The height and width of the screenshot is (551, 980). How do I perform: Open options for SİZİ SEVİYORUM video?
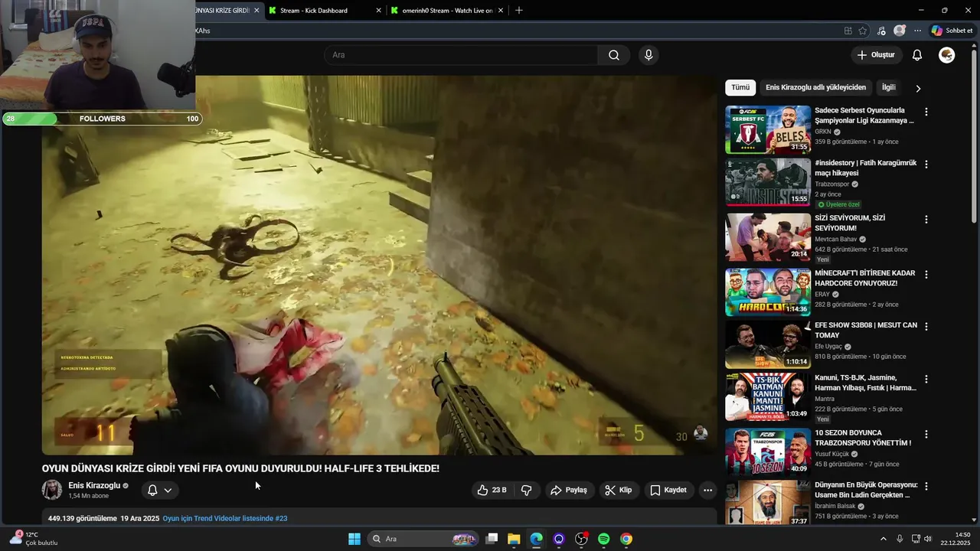pos(926,219)
